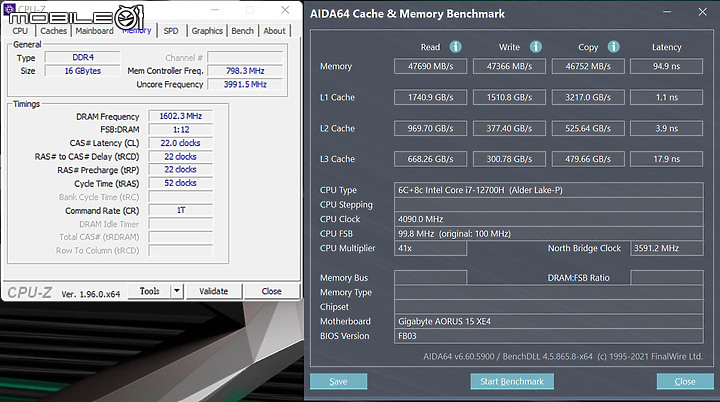Open the Mainboard tab in CPU-Z

(x=94, y=31)
